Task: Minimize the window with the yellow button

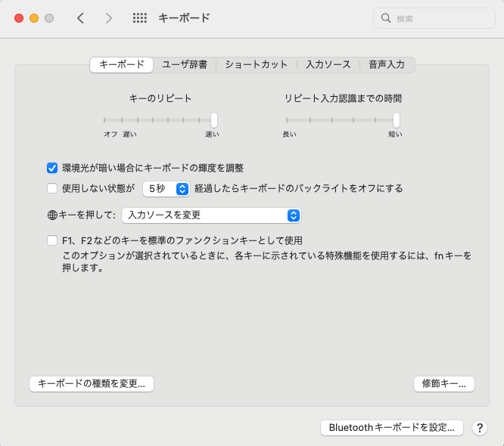Action: click(x=34, y=18)
